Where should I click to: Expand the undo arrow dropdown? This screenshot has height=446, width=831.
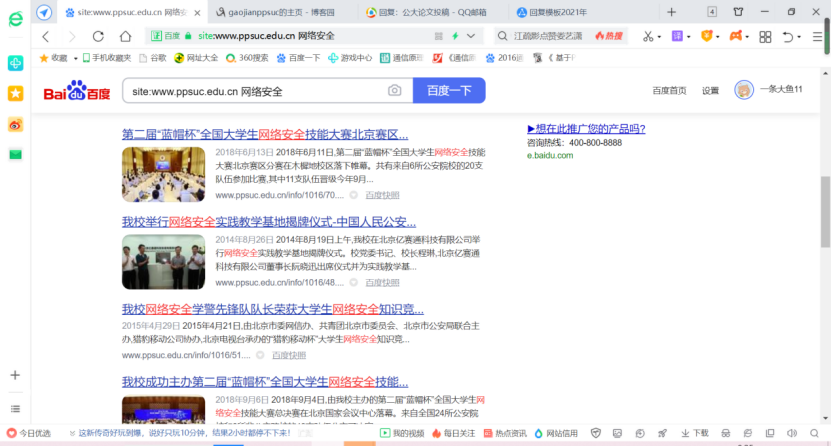799,37
